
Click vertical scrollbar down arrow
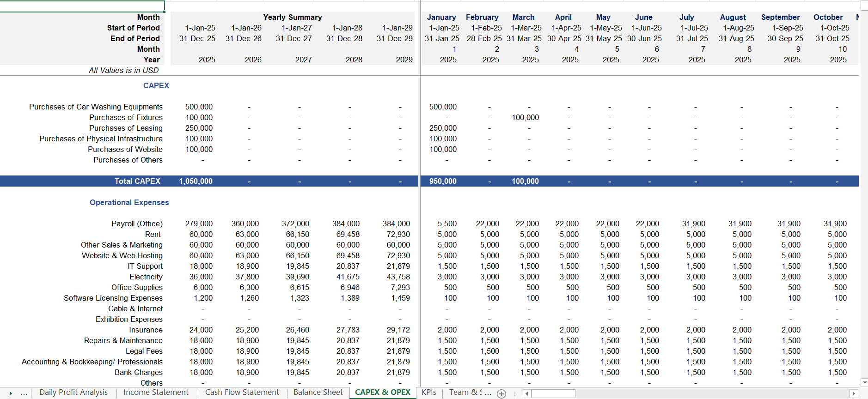(x=864, y=382)
